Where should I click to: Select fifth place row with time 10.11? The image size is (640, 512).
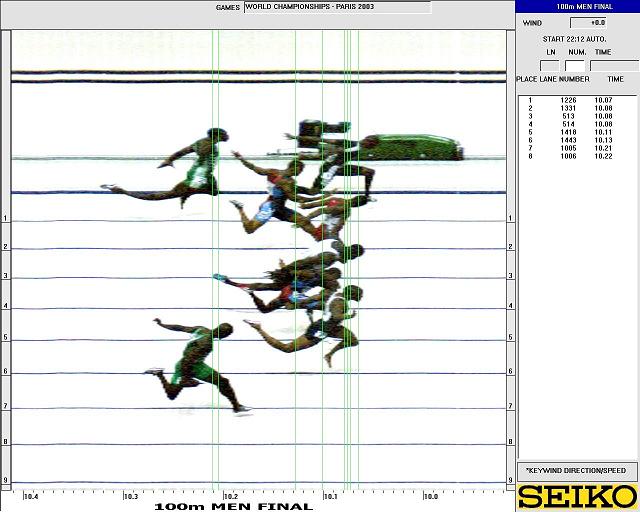[x=576, y=132]
